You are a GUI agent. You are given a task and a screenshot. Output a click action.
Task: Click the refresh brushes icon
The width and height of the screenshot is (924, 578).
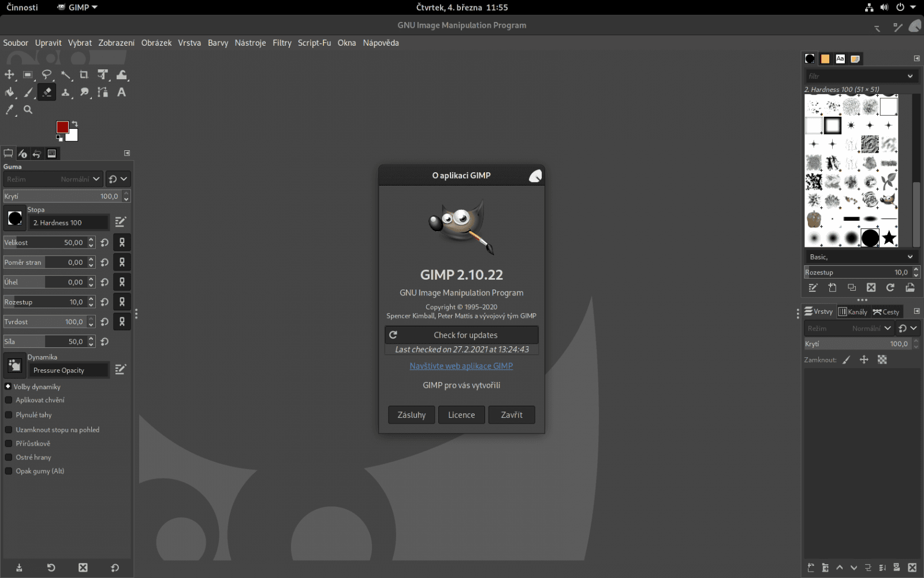point(891,287)
